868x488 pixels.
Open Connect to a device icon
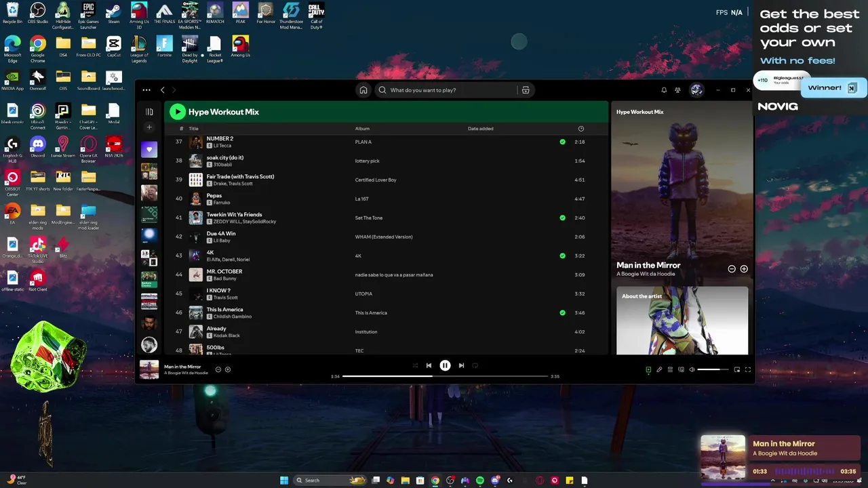click(681, 369)
